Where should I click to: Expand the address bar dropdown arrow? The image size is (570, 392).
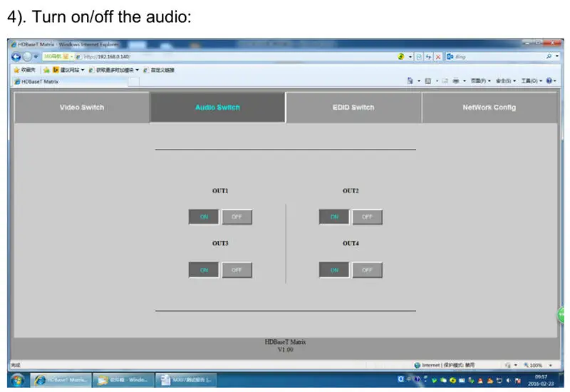[410, 57]
